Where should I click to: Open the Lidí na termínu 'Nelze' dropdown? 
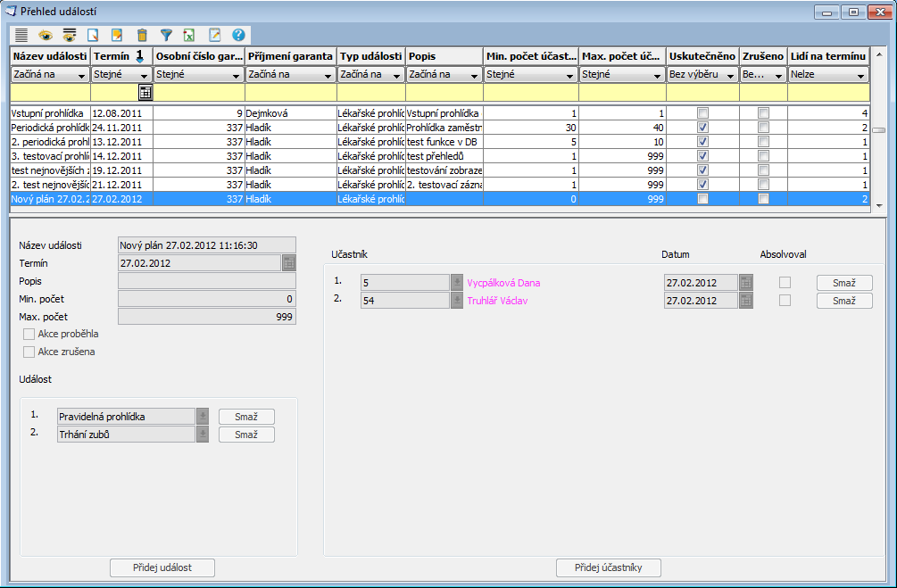point(860,75)
